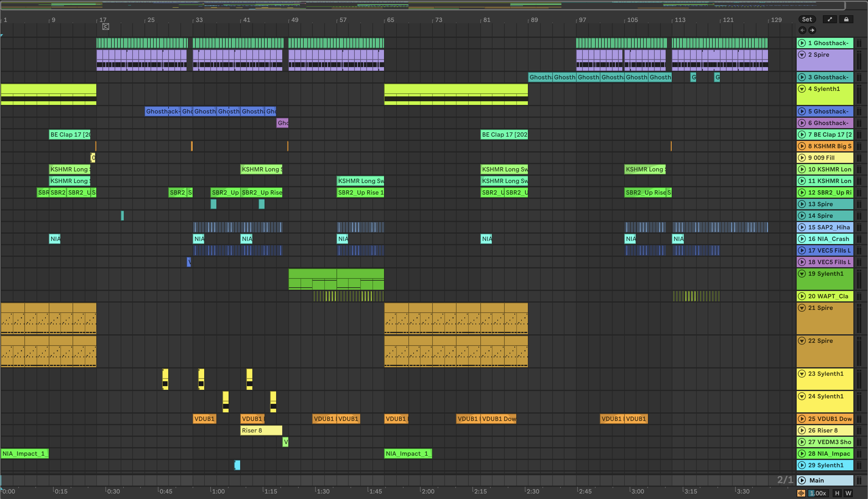The height and width of the screenshot is (499, 868).
Task: Fold the 21 Spire track
Action: pyautogui.click(x=802, y=308)
